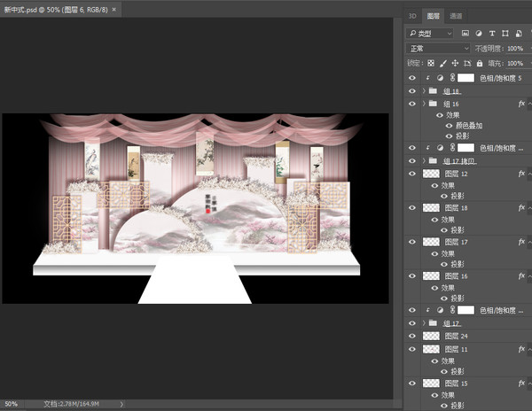
Task: Filter layers by pixel layer icon
Action: [x=465, y=33]
